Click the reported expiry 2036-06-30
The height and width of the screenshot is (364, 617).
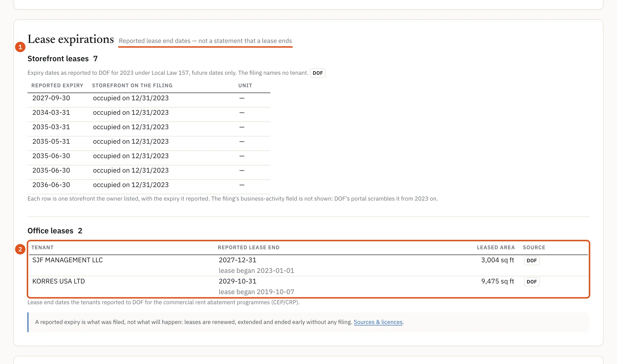pyautogui.click(x=51, y=185)
